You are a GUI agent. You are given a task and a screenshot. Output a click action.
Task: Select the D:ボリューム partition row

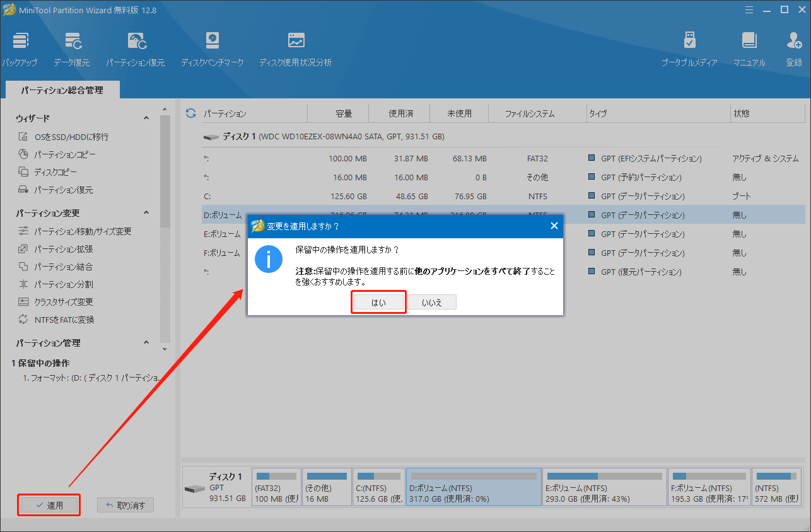(x=503, y=215)
